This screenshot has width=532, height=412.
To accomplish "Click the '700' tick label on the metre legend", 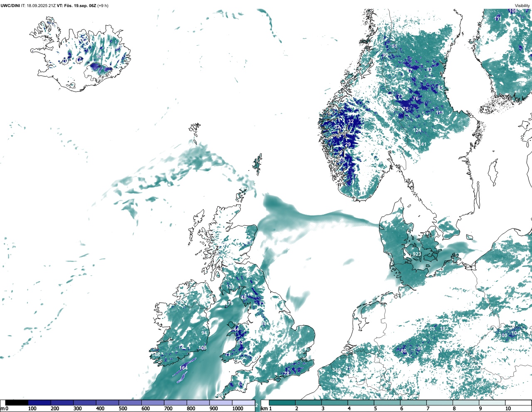I will point(168,409).
